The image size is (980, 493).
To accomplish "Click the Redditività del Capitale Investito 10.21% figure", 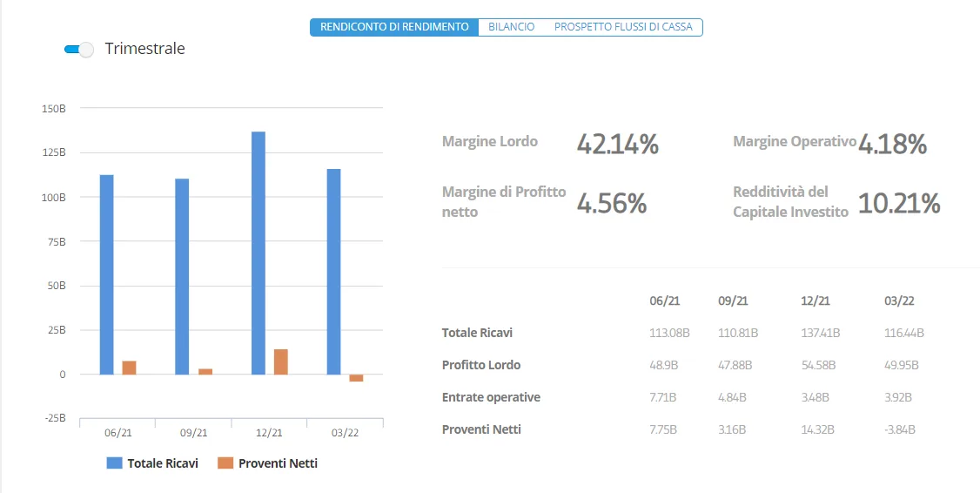I will (899, 203).
